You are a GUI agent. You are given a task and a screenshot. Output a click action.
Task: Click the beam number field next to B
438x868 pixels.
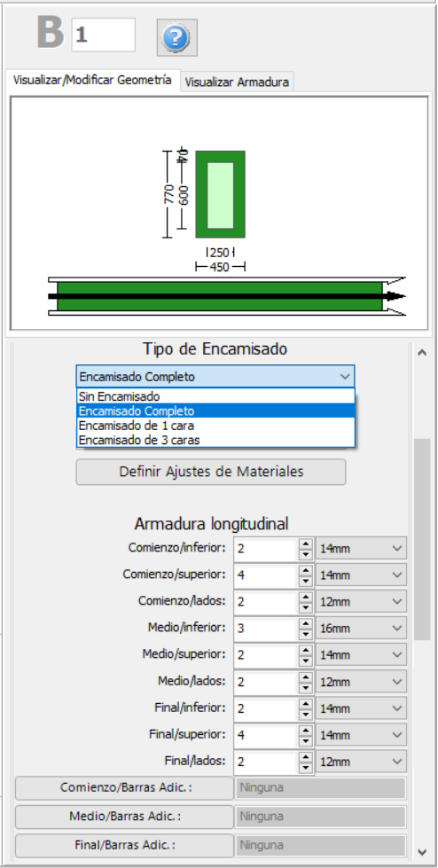click(x=104, y=35)
